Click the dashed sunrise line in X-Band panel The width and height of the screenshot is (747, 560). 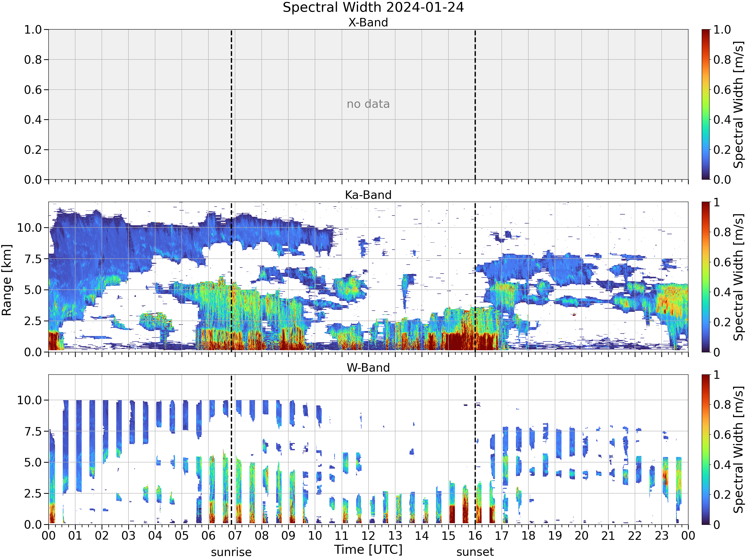click(x=231, y=104)
